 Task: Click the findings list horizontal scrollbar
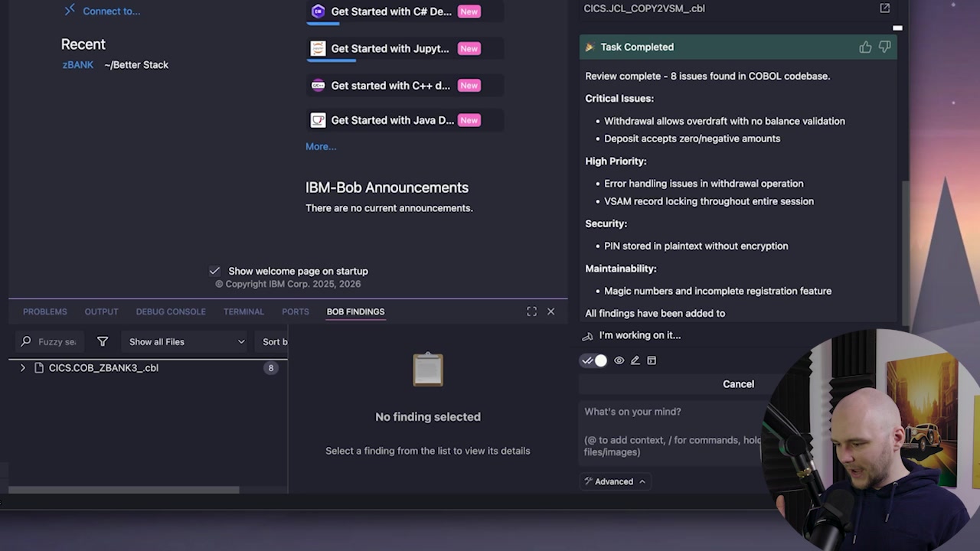click(123, 490)
